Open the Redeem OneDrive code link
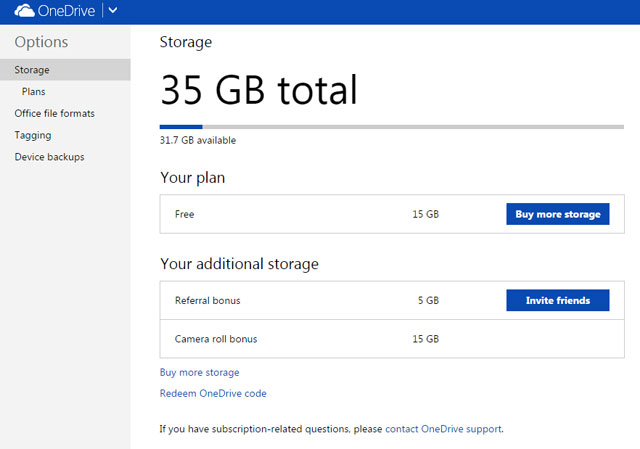The height and width of the screenshot is (449, 640). [213, 393]
